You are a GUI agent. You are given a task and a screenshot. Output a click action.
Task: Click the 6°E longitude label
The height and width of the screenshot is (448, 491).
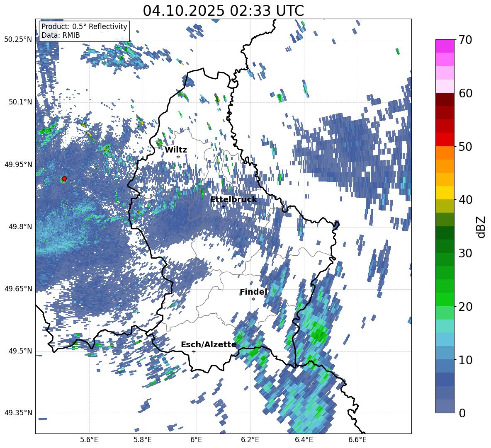coord(196,440)
